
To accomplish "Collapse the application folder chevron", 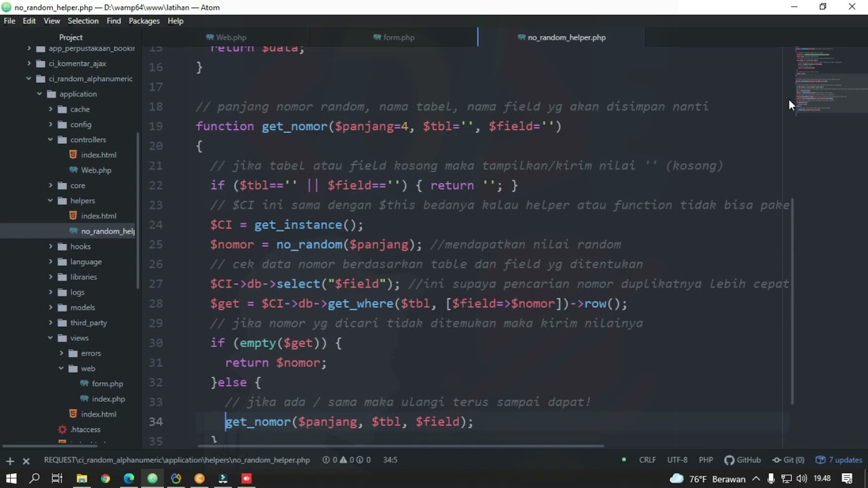I will (39, 94).
